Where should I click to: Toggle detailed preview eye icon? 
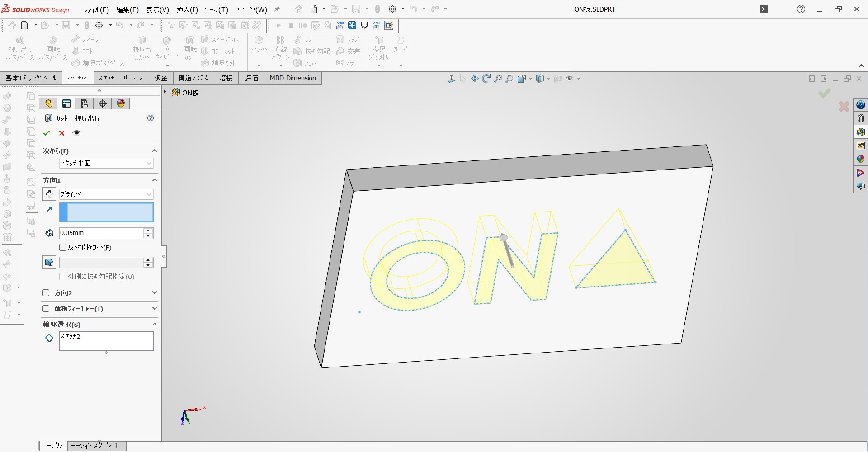tap(76, 133)
